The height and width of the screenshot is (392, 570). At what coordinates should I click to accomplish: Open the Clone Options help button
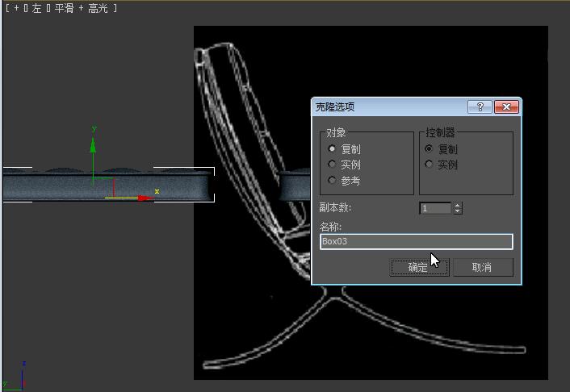tap(480, 106)
